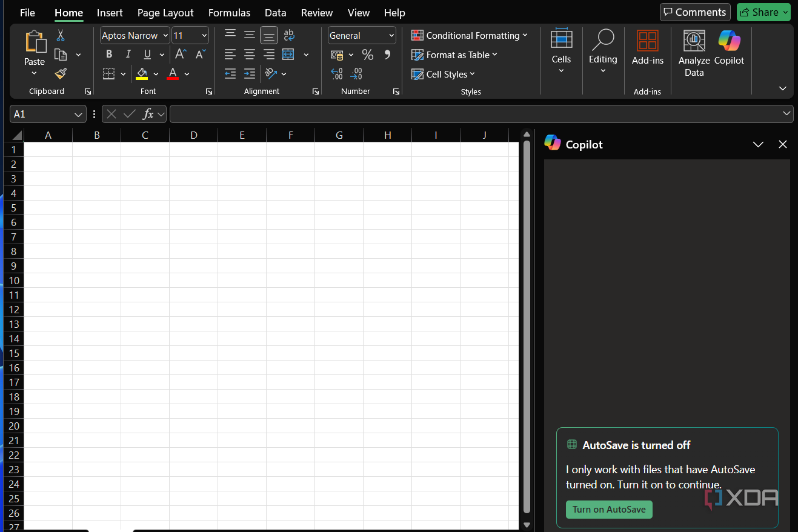Cut selection with the scissors icon
This screenshot has height=532, width=798.
point(61,36)
